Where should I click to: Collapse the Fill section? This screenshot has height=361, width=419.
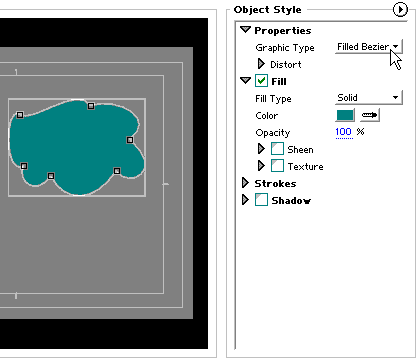(x=245, y=81)
